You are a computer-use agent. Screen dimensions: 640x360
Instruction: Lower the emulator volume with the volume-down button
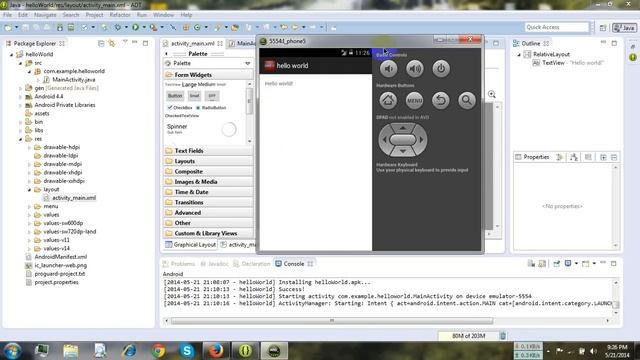point(389,69)
